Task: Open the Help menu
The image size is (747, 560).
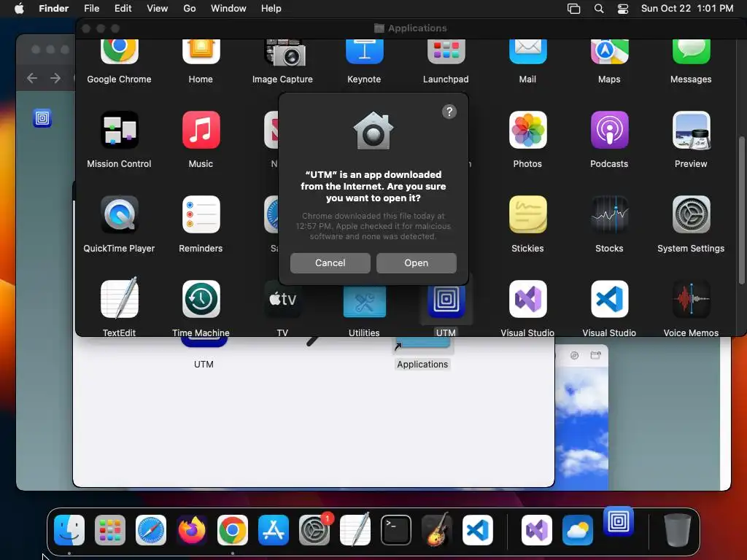Action: click(271, 9)
